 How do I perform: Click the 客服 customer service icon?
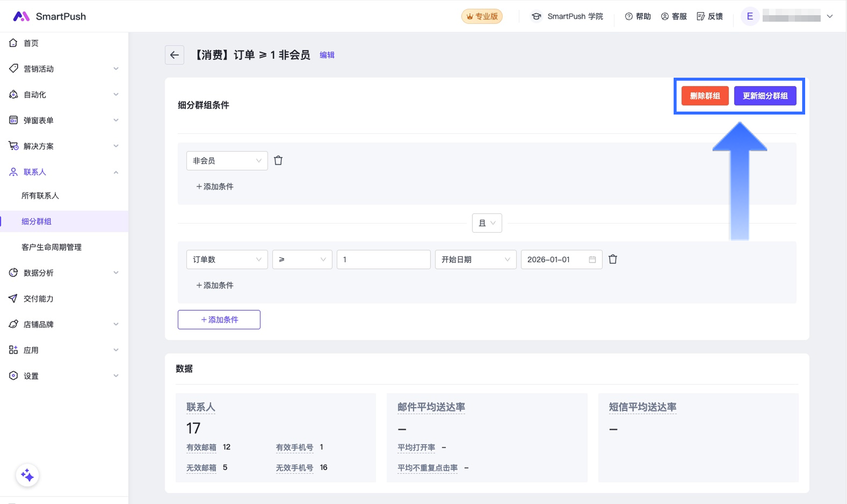pos(665,16)
